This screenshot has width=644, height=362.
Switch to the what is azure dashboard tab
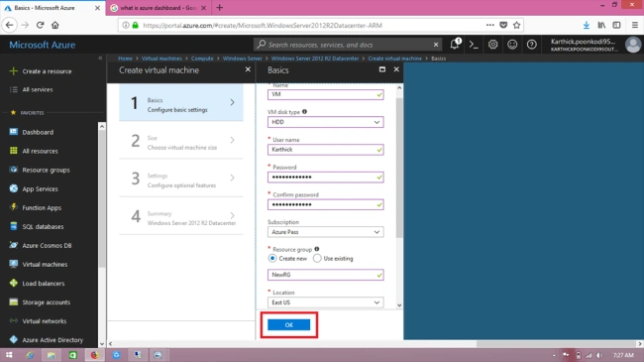[159, 8]
